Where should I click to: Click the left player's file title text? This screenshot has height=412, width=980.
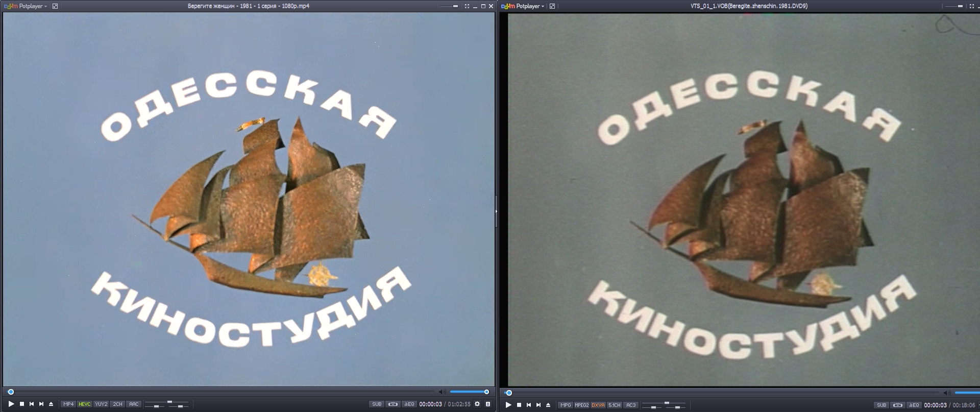(x=249, y=6)
